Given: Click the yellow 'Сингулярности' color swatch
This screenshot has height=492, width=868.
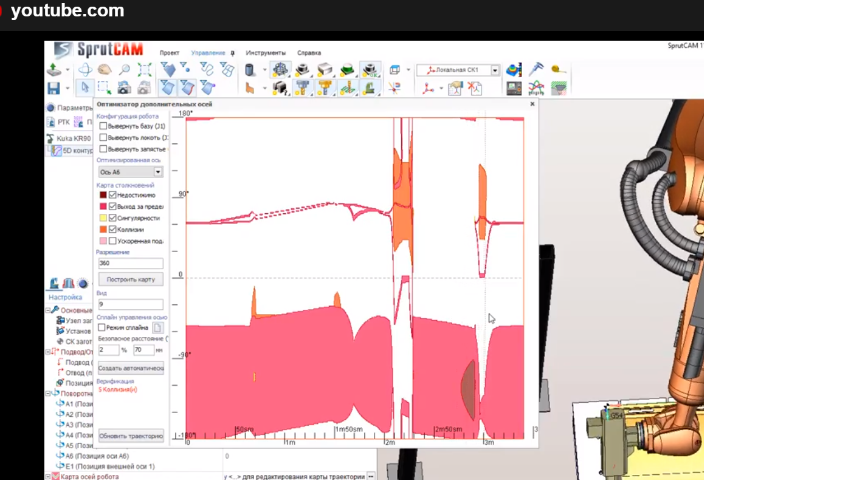Looking at the screenshot, I should tap(103, 218).
